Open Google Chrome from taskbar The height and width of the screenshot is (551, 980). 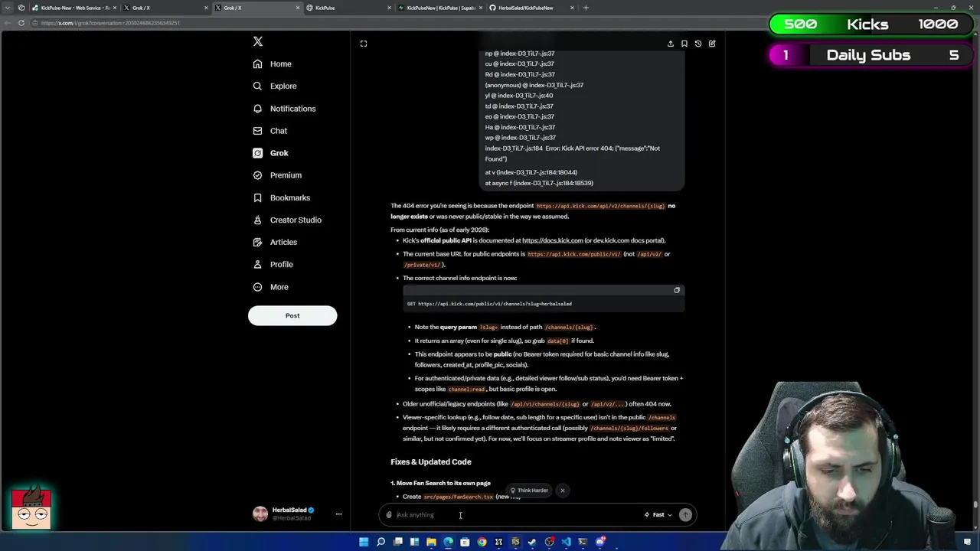coord(482,542)
